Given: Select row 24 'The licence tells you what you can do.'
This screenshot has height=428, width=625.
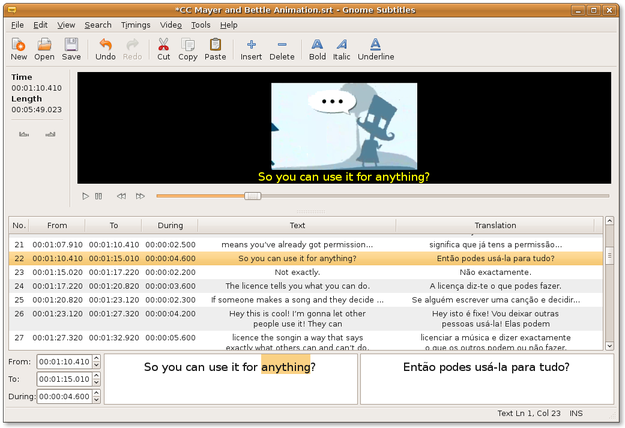Looking at the screenshot, I should (x=306, y=286).
